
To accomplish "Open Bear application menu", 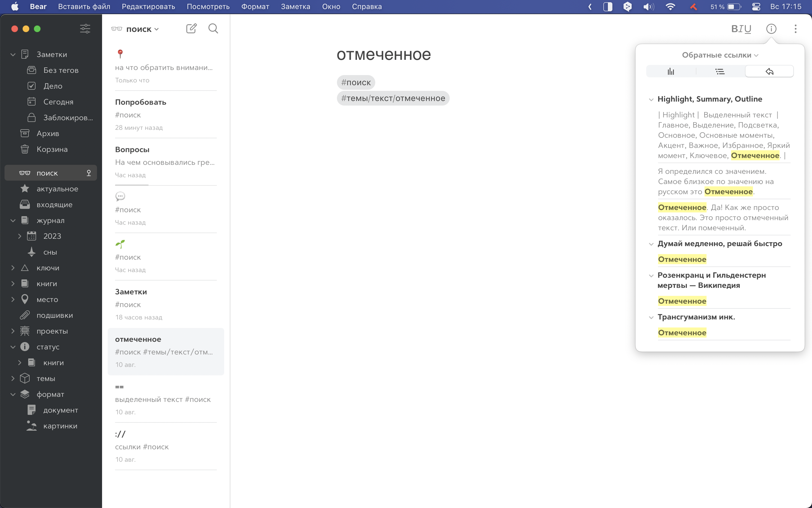I will [38, 7].
